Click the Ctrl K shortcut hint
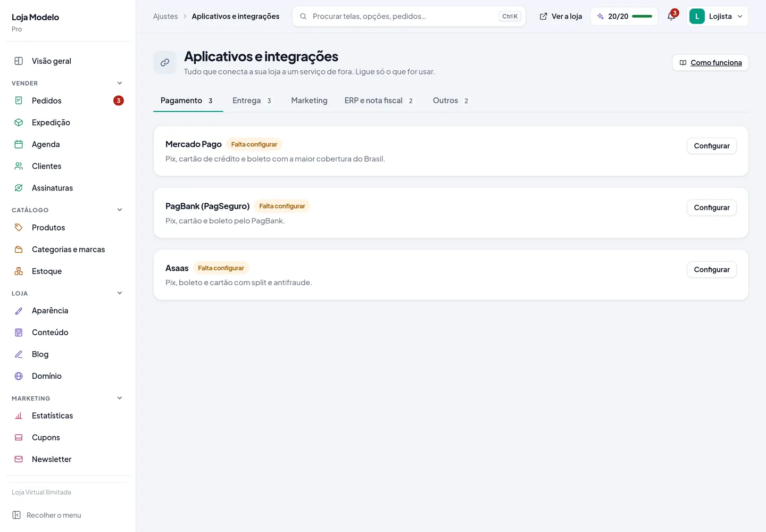 pyautogui.click(x=510, y=16)
